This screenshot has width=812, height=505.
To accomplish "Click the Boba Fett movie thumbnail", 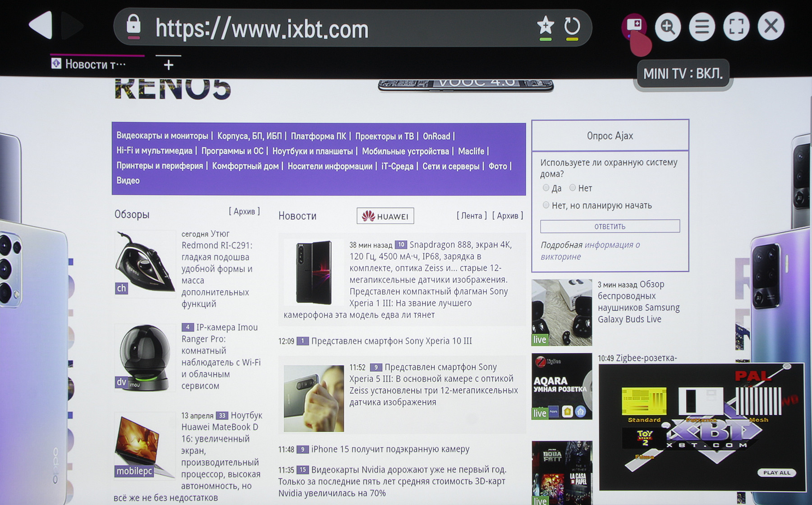I will pyautogui.click(x=562, y=473).
